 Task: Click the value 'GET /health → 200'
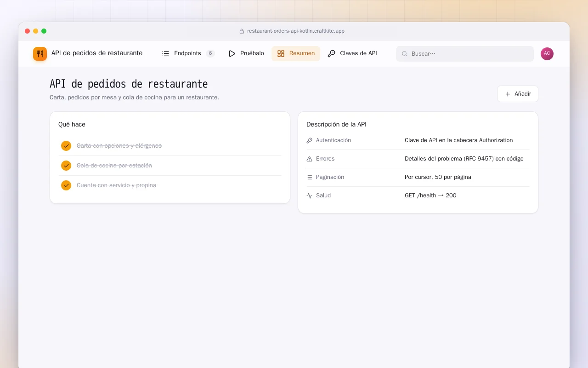click(430, 195)
